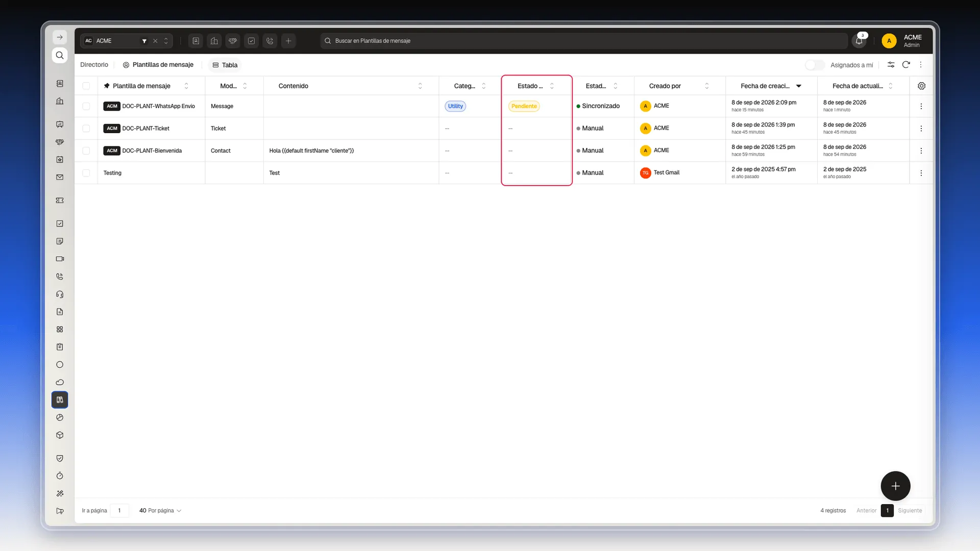
Task: Open the mail sidebar icon
Action: coord(60,178)
